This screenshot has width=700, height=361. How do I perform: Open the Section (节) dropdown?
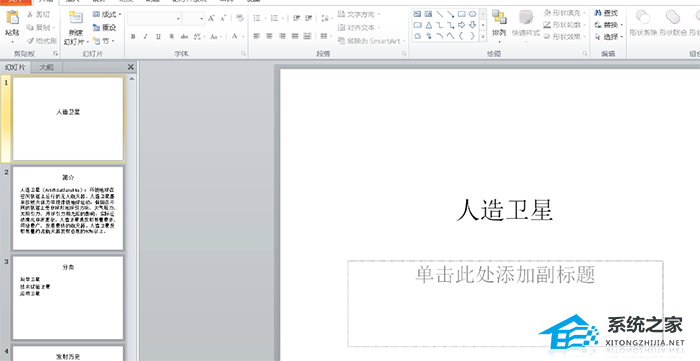click(104, 41)
